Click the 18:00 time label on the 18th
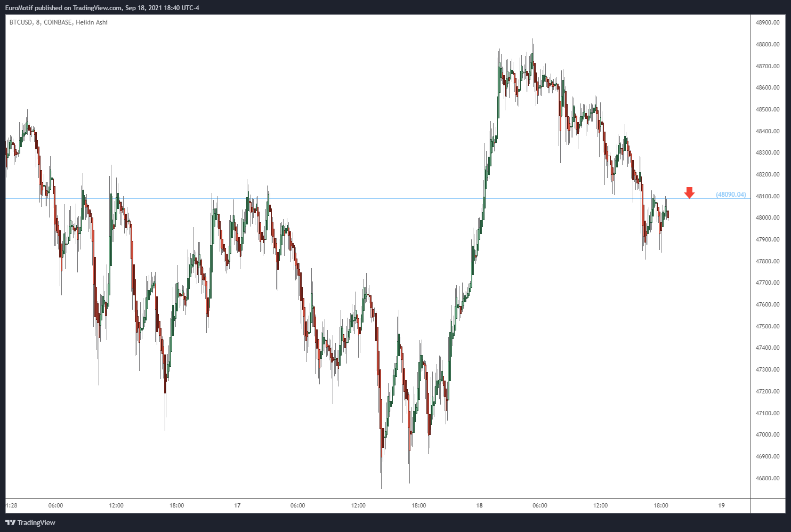Viewport: 791px width, 532px height. (661, 505)
